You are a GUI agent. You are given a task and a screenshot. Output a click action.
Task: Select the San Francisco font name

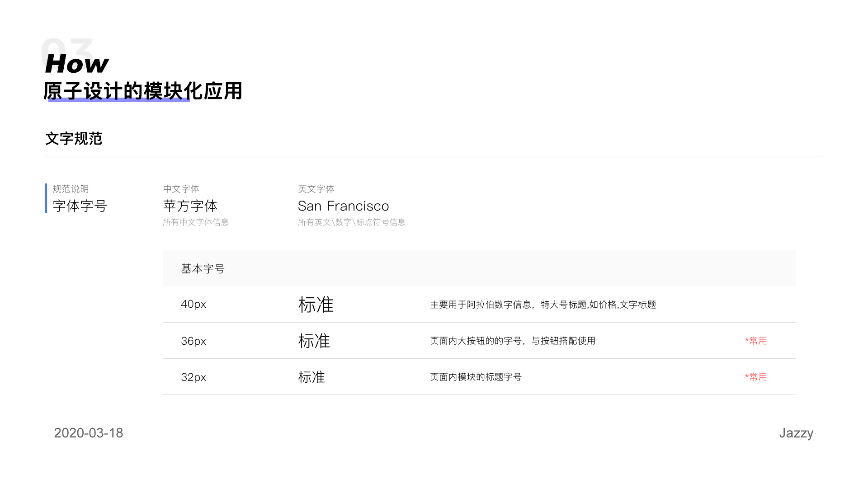pos(343,206)
